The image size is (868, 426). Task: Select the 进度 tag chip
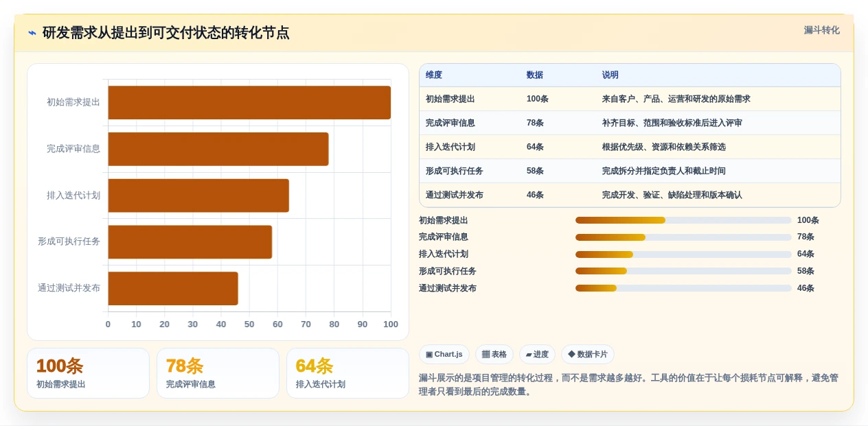(x=537, y=355)
